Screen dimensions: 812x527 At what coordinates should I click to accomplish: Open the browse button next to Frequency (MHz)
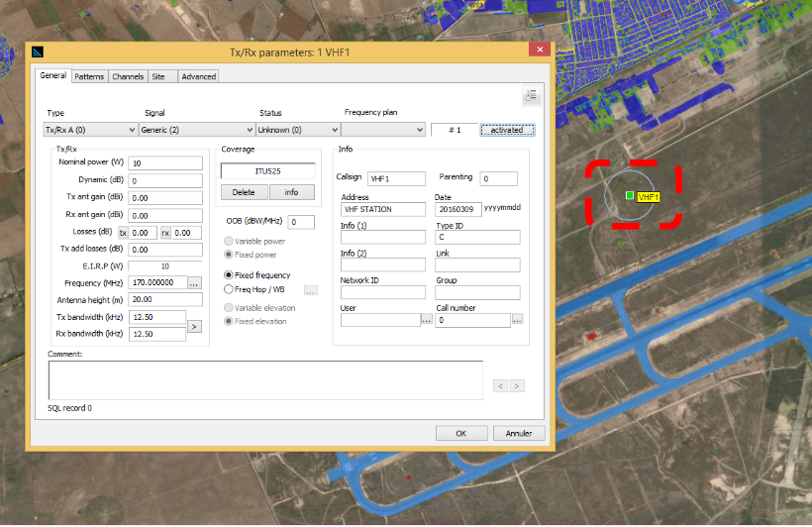click(x=194, y=282)
